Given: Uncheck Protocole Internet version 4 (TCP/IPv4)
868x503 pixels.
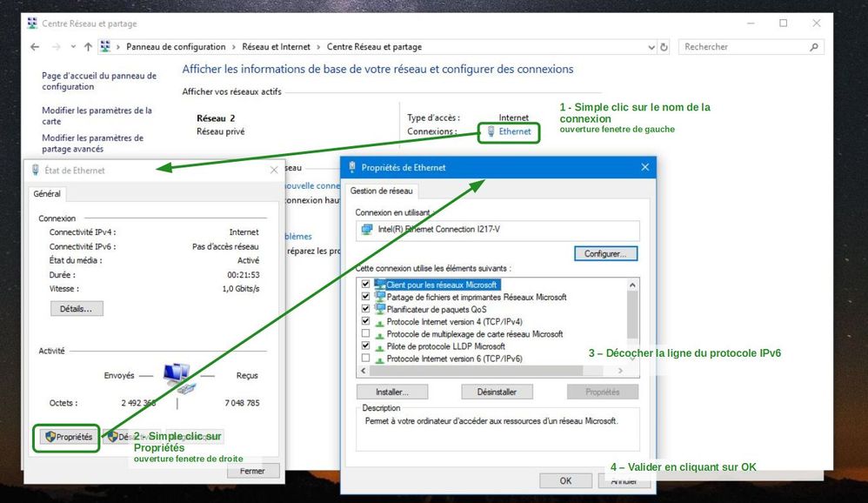Looking at the screenshot, I should click(365, 321).
